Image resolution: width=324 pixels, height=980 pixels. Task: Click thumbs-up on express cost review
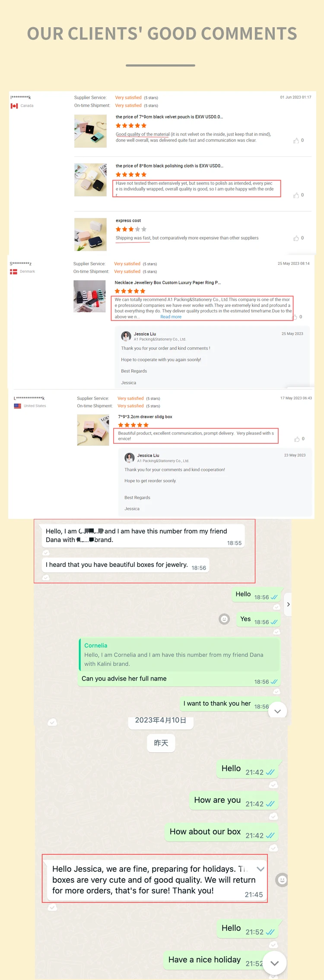pos(296,238)
